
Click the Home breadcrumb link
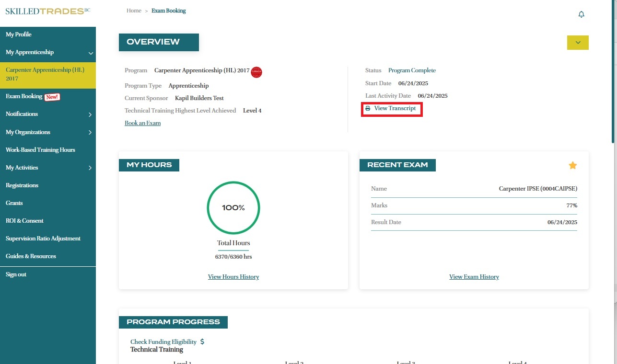pos(134,11)
